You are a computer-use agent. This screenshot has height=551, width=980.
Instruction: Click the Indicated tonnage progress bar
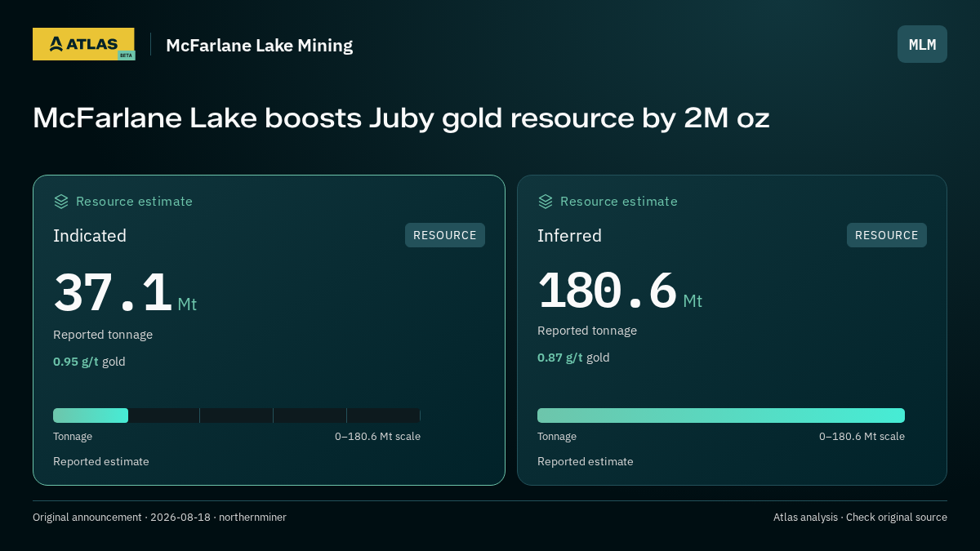coord(237,415)
